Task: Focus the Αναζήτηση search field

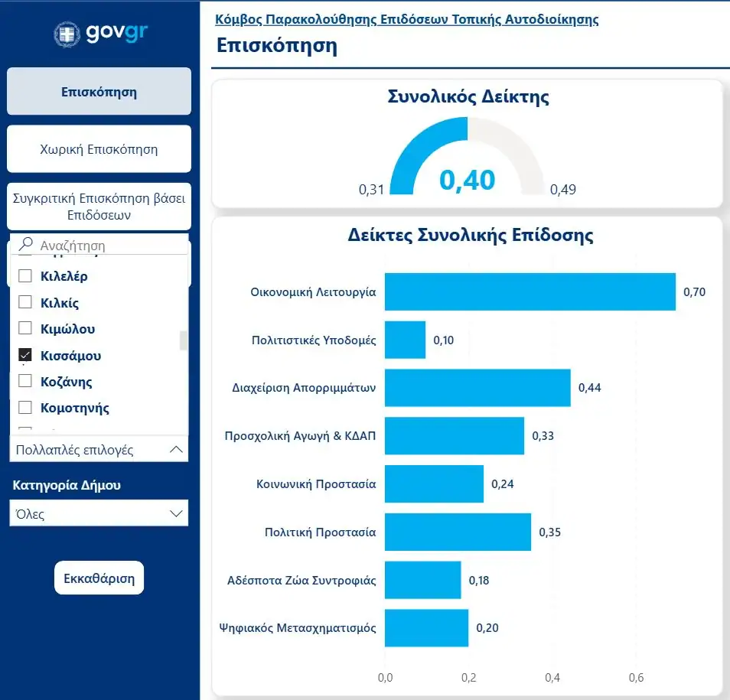Action: click(x=107, y=246)
